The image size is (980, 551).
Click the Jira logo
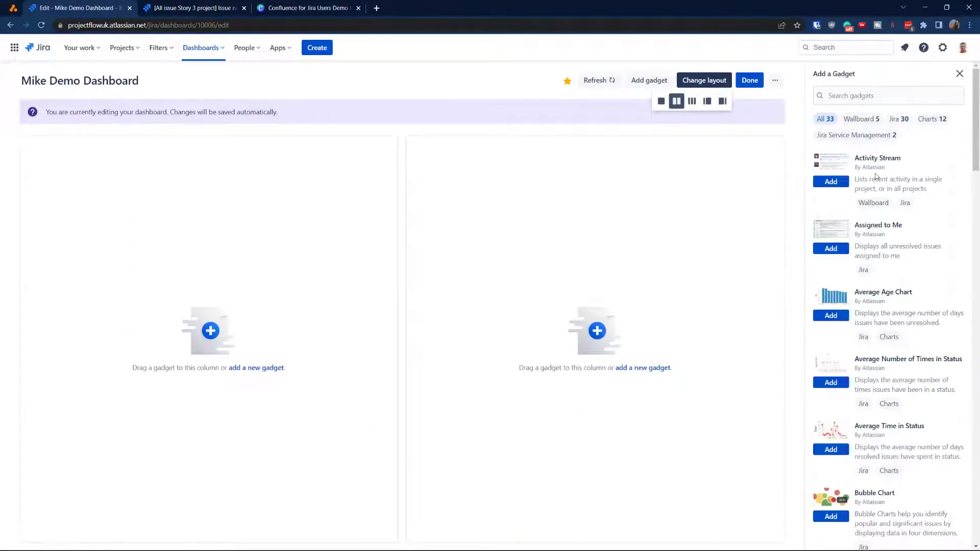click(38, 47)
